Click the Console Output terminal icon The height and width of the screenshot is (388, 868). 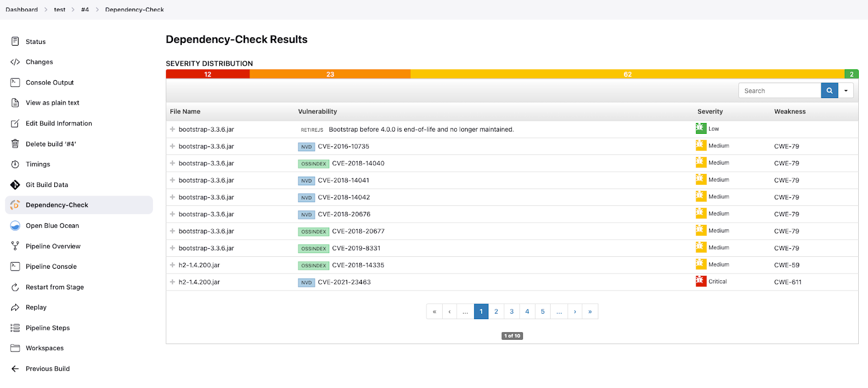click(x=15, y=82)
